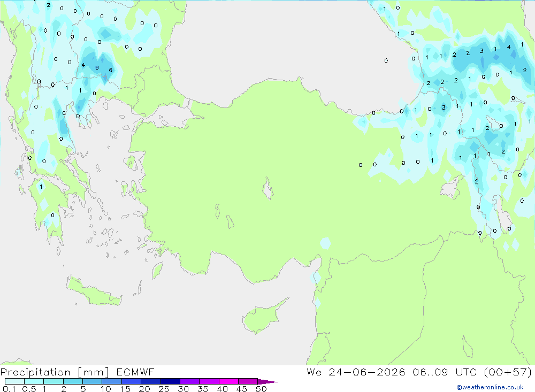Select the 2–5 mm legend color swatch
Image resolution: width=535 pixels, height=392 pixels.
[73, 381]
